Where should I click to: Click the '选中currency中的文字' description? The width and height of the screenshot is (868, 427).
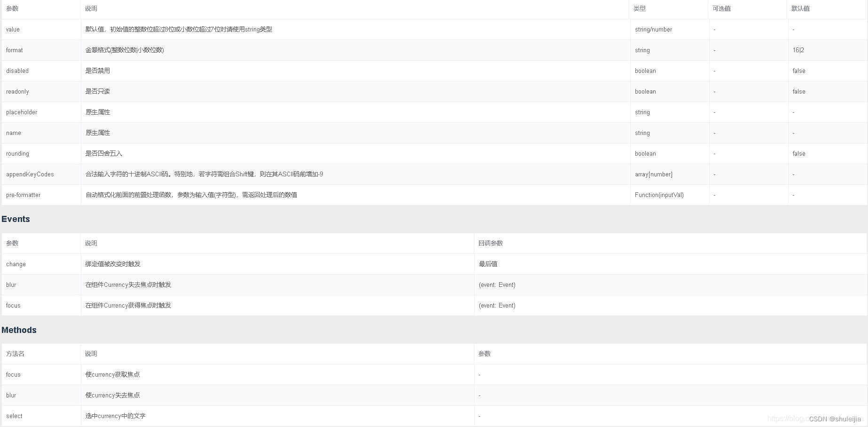(115, 416)
